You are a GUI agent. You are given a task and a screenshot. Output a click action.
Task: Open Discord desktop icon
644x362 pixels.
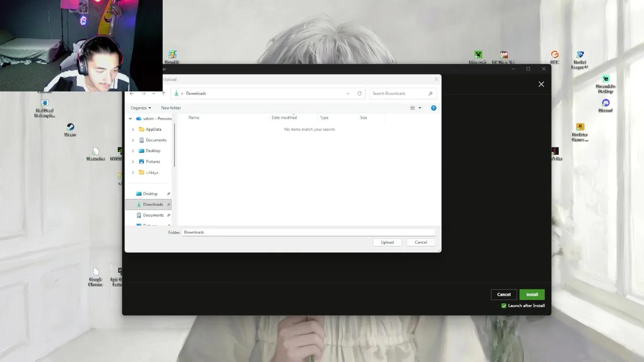605,106
